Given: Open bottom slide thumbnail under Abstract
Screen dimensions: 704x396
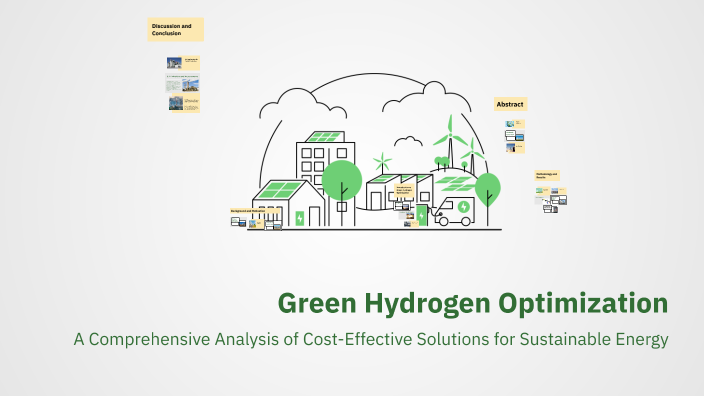Looking at the screenshot, I should pyautogui.click(x=515, y=148).
